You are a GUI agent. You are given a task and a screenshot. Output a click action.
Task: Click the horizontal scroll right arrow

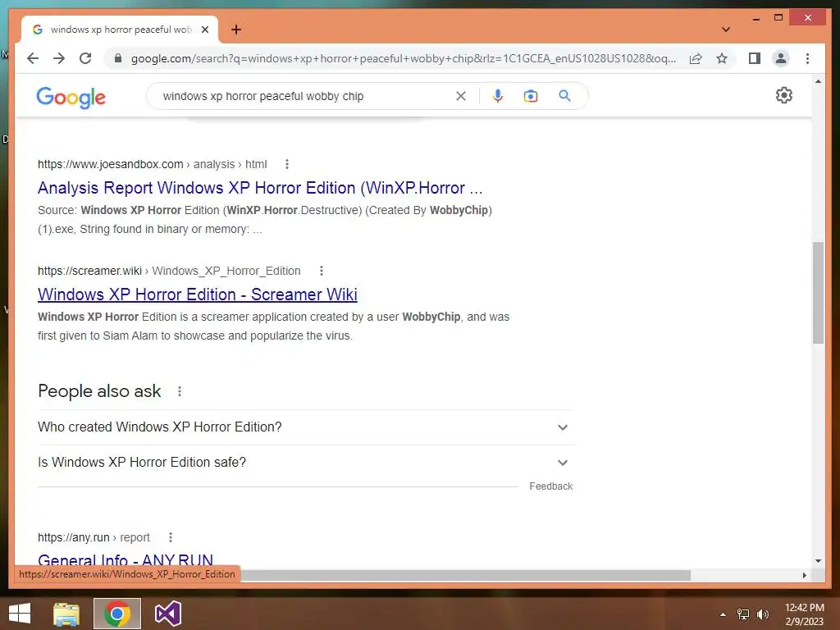pos(804,575)
